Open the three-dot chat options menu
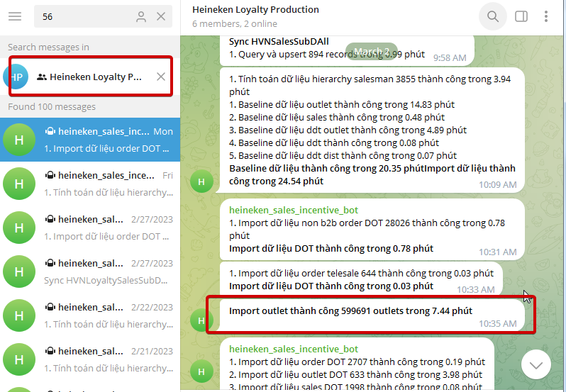The width and height of the screenshot is (566, 392). coord(546,16)
